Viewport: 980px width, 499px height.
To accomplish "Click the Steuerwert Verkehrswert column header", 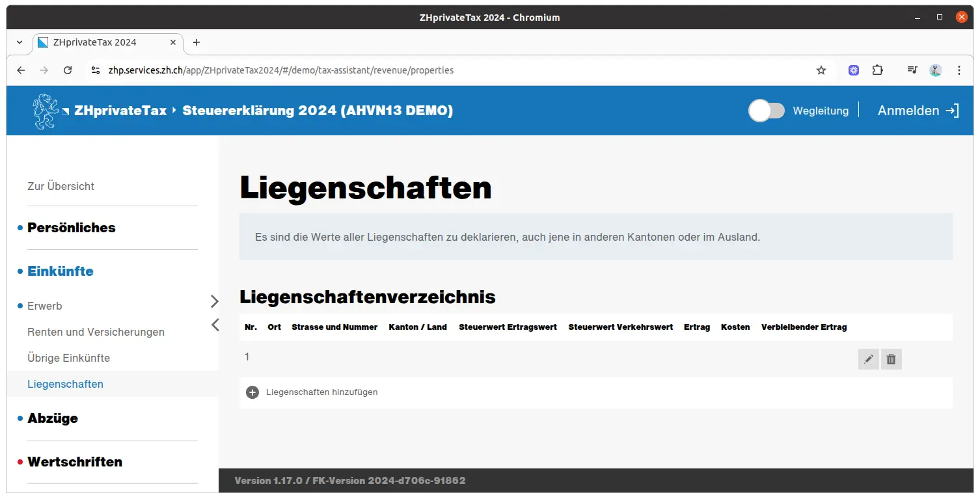I will (x=621, y=327).
